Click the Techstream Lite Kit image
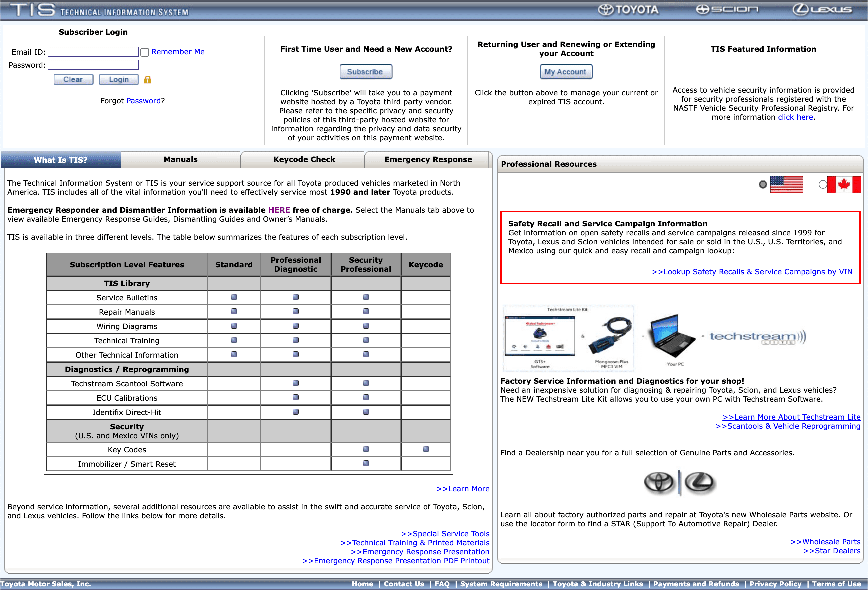Screen dimensions: 868x590 click(x=568, y=338)
